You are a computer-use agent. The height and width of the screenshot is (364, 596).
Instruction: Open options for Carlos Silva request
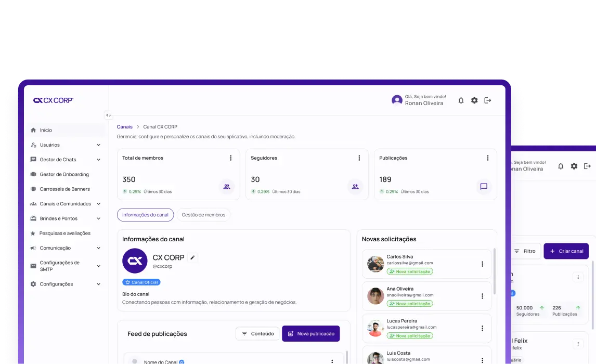[482, 264]
